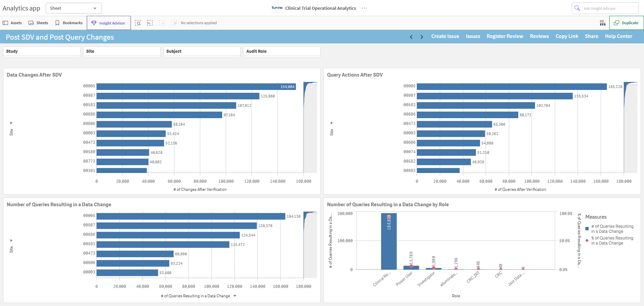The height and width of the screenshot is (306, 644).
Task: Activate smart search selections icon
Action: click(x=138, y=23)
